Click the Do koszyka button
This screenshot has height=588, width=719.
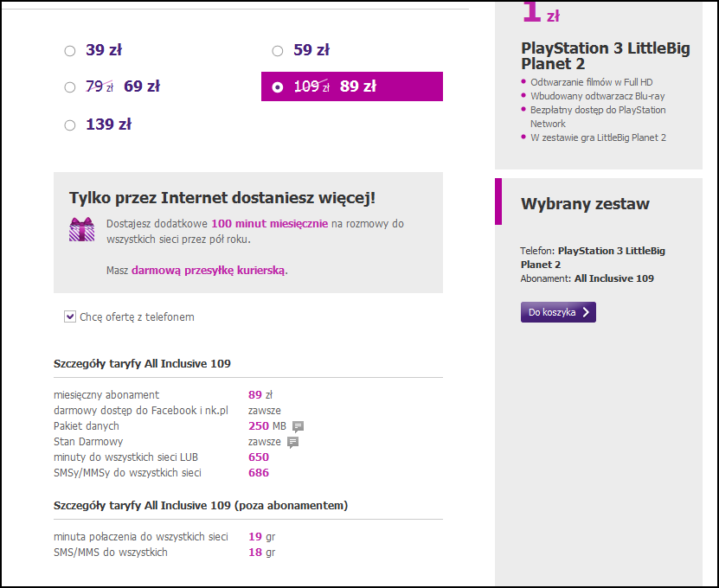(558, 312)
